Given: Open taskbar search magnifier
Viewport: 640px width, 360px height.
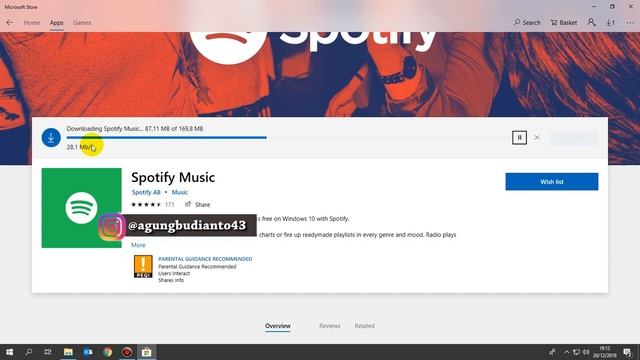Looking at the screenshot, I should click(x=29, y=352).
